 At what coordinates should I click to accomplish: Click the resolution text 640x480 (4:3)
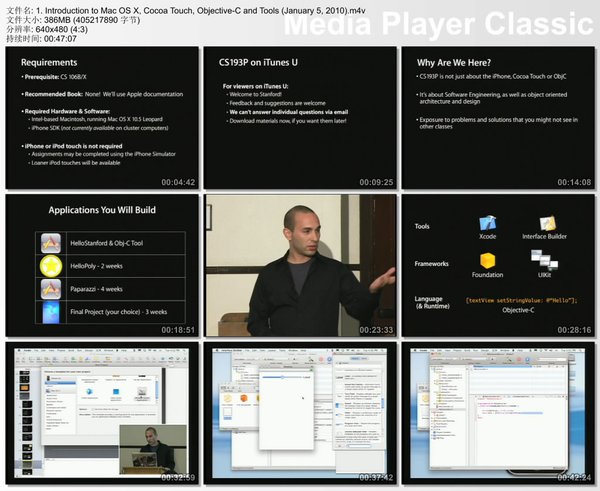tap(61, 29)
